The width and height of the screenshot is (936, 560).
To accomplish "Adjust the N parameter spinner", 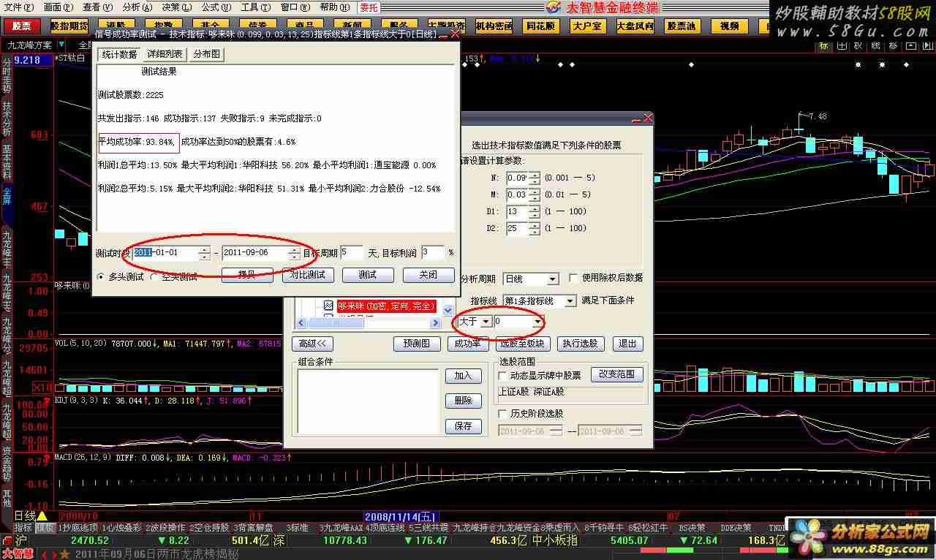I will click(x=535, y=178).
